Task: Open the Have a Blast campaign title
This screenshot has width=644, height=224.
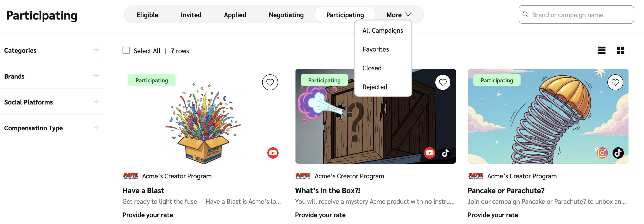Action: [143, 191]
